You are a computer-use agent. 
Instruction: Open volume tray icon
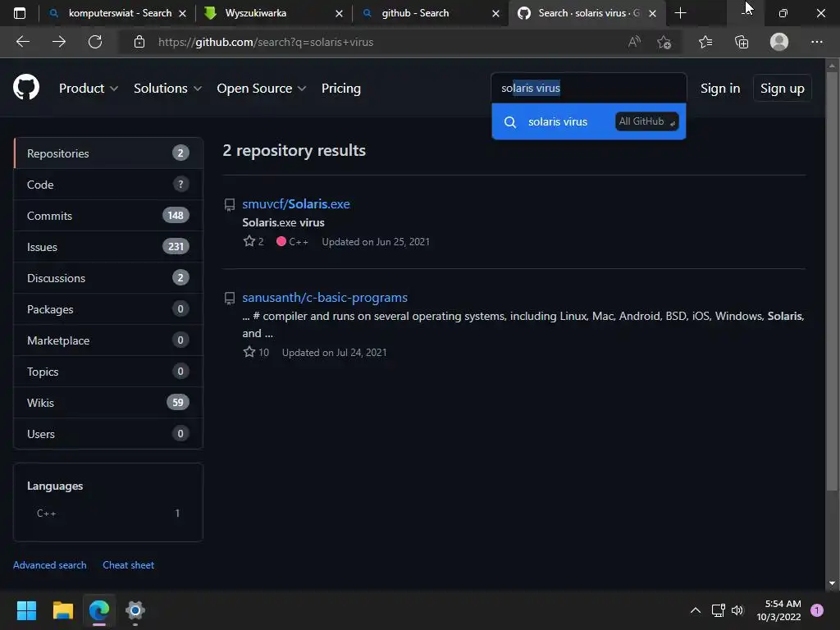pyautogui.click(x=737, y=610)
